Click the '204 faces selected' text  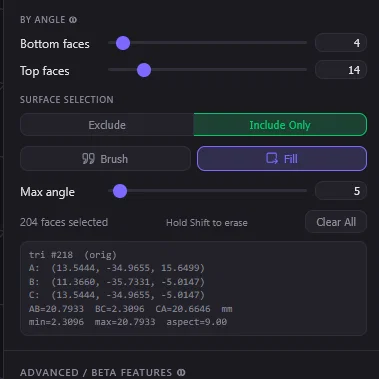(x=64, y=222)
